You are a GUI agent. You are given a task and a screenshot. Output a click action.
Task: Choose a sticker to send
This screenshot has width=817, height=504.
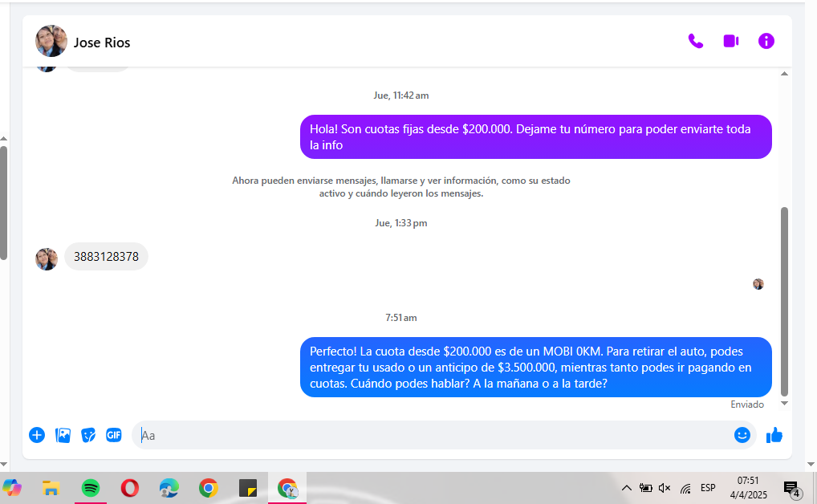88,435
